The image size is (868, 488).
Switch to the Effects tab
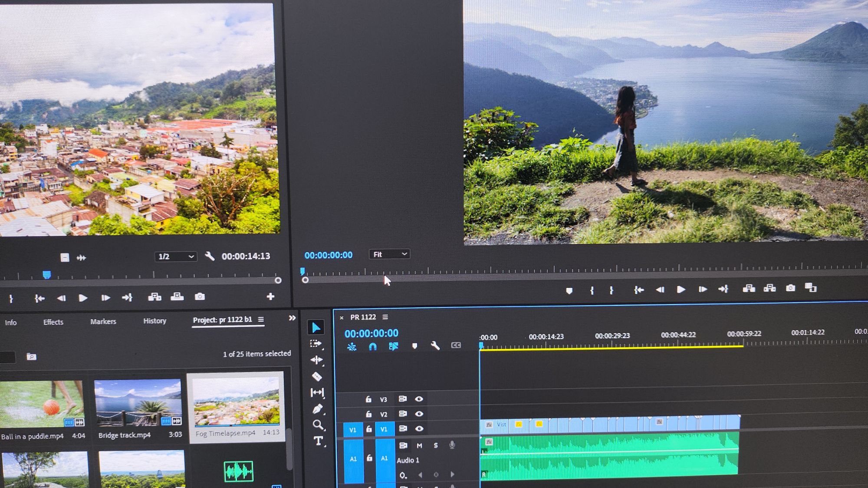(x=53, y=322)
